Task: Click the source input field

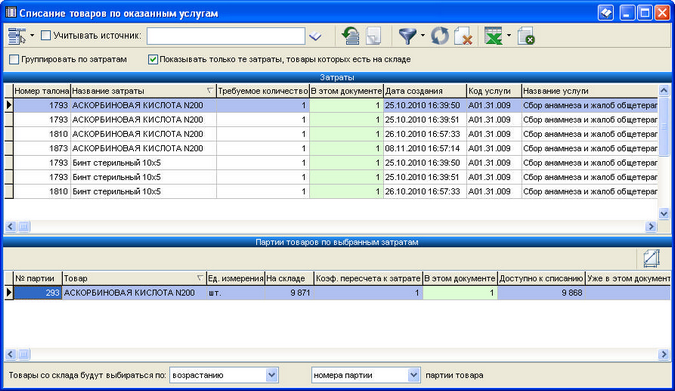Action: tap(226, 36)
